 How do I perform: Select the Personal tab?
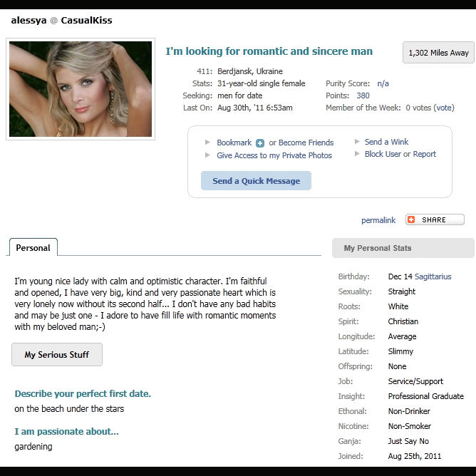point(33,247)
